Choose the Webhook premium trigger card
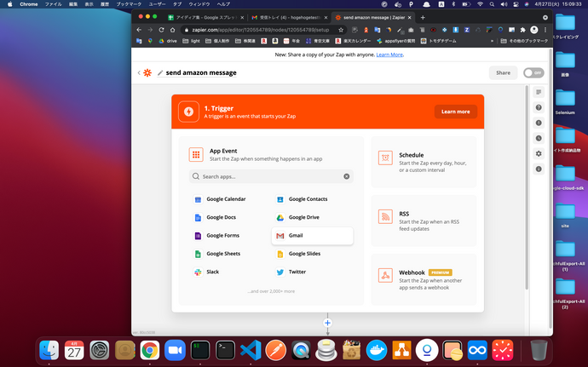This screenshot has height=367, width=588. pyautogui.click(x=424, y=279)
